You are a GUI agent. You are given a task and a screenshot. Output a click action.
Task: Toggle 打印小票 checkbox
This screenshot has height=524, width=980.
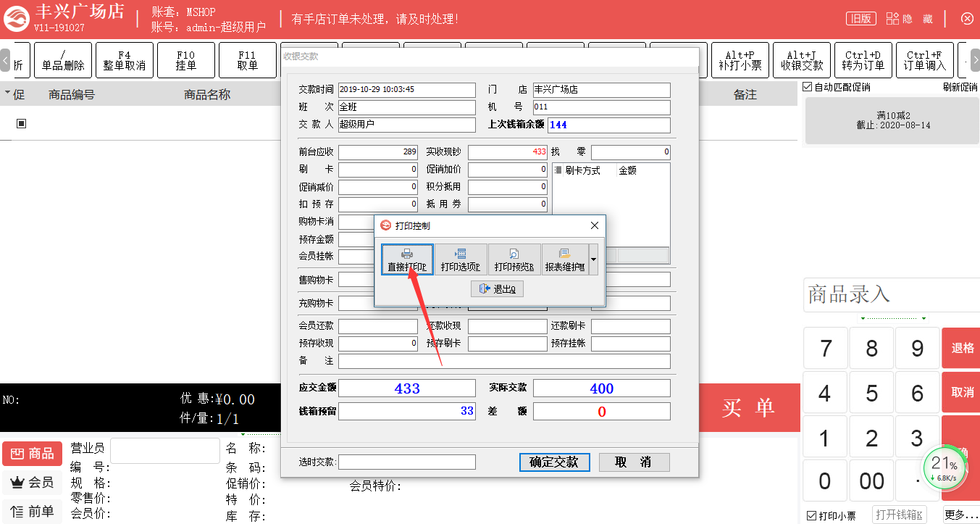pyautogui.click(x=811, y=516)
